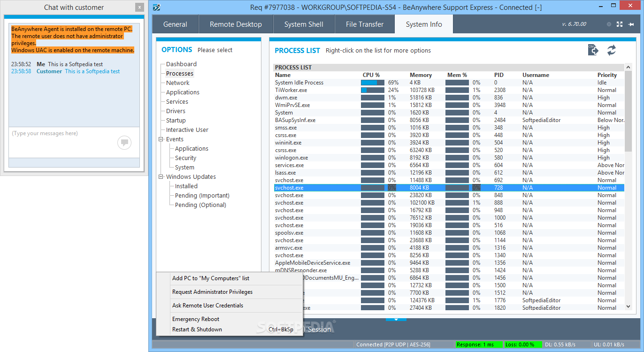
Task: Choose Restart & Shutdown menu entry
Action: [229, 329]
